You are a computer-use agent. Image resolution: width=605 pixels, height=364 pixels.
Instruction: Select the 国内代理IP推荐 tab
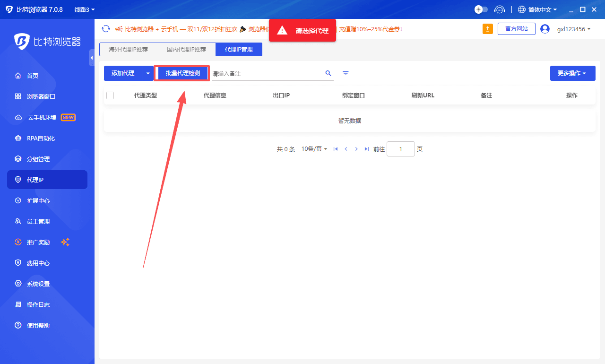click(188, 49)
